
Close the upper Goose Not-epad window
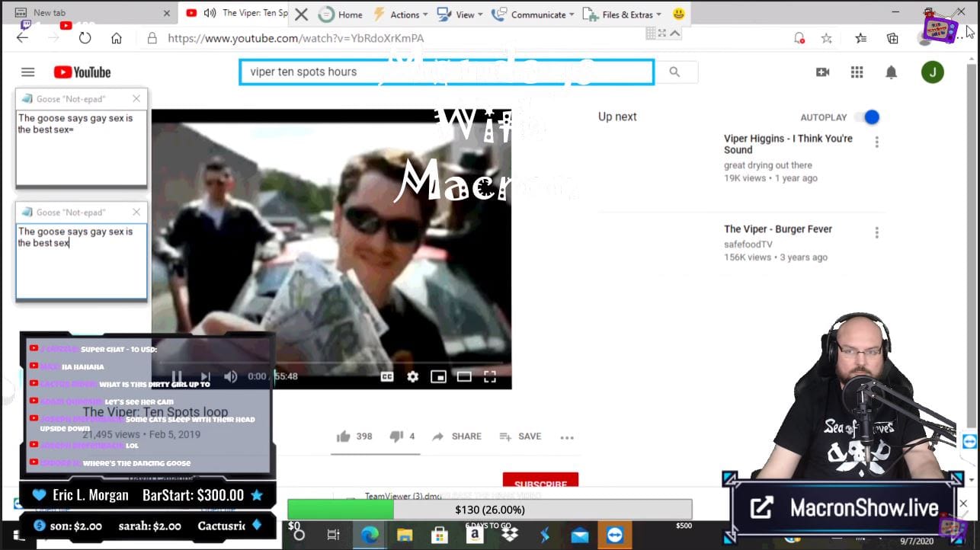click(x=136, y=98)
